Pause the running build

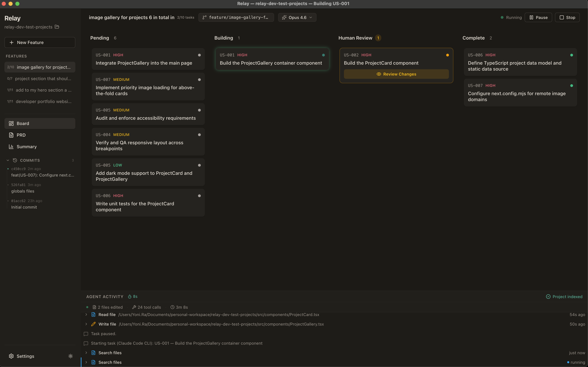click(538, 17)
